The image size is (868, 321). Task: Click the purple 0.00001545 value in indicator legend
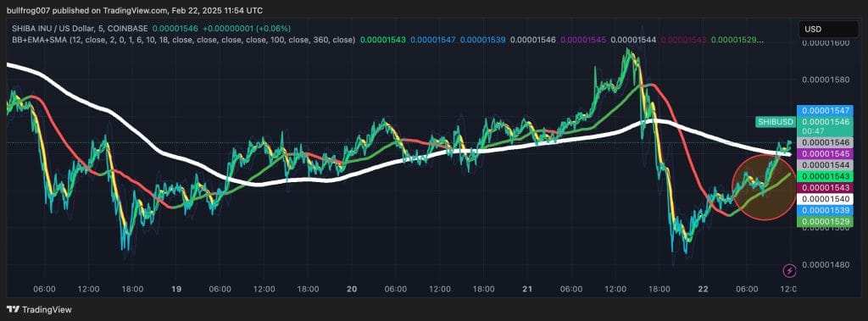[583, 40]
